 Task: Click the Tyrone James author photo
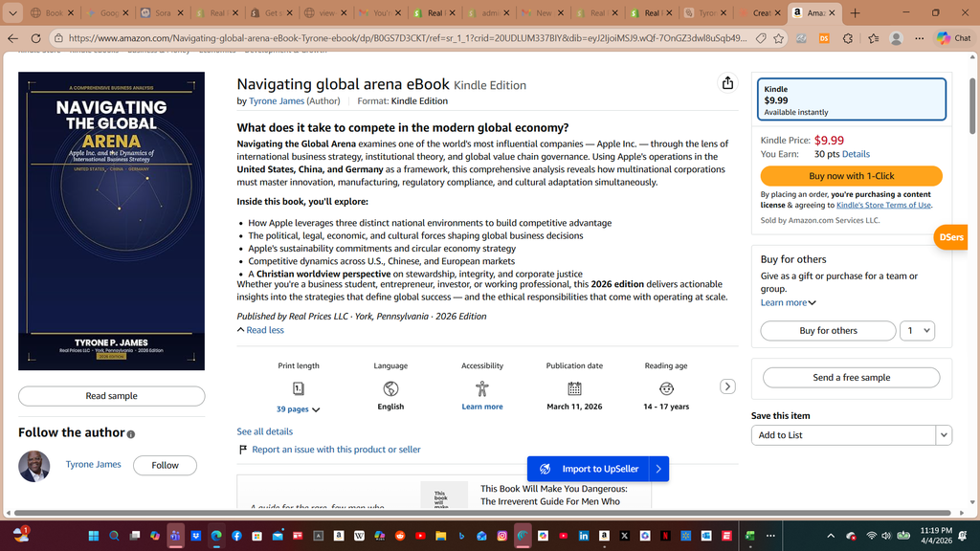pyautogui.click(x=34, y=466)
